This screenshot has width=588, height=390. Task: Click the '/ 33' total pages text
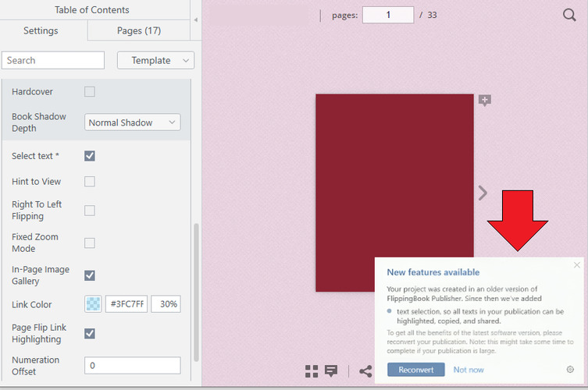pyautogui.click(x=428, y=15)
